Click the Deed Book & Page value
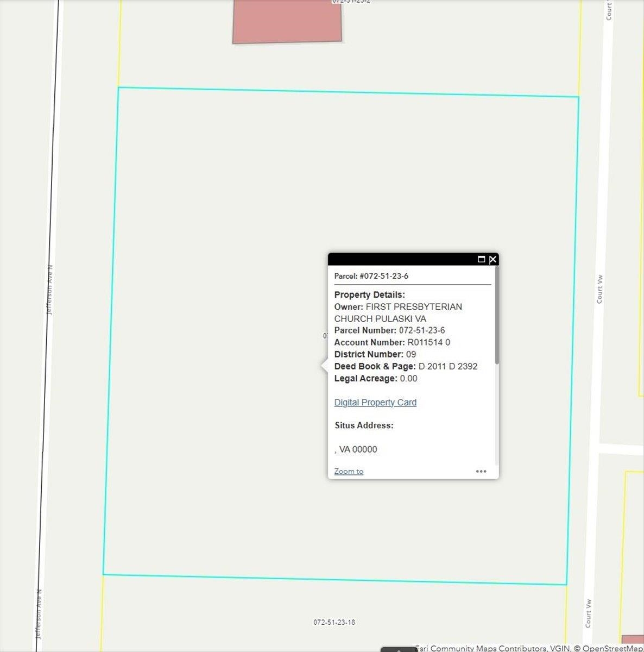 click(x=447, y=366)
